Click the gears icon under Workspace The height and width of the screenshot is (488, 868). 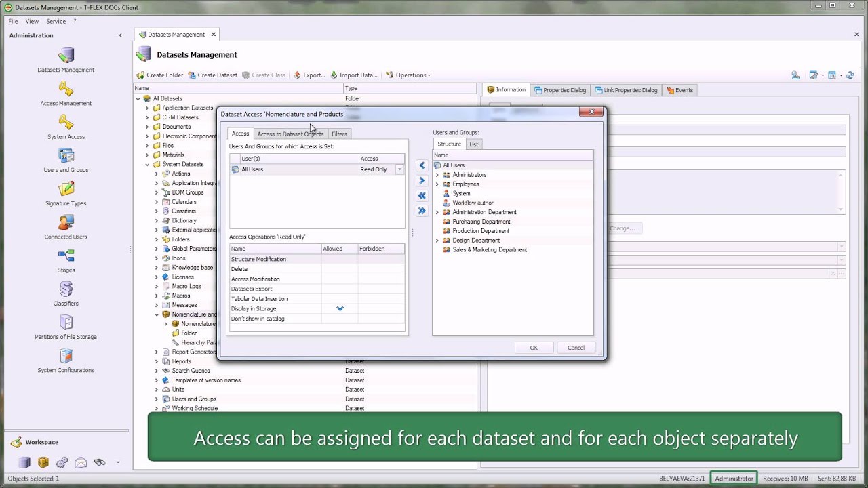62,462
